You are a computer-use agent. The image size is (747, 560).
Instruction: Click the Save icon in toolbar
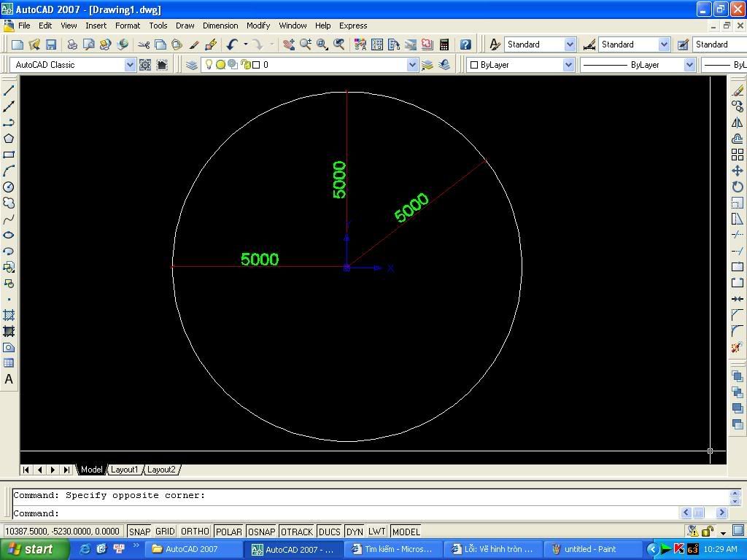[x=51, y=44]
